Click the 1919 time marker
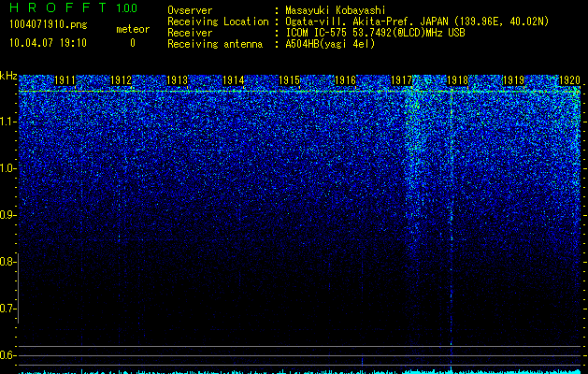588x374 pixels. pos(513,80)
